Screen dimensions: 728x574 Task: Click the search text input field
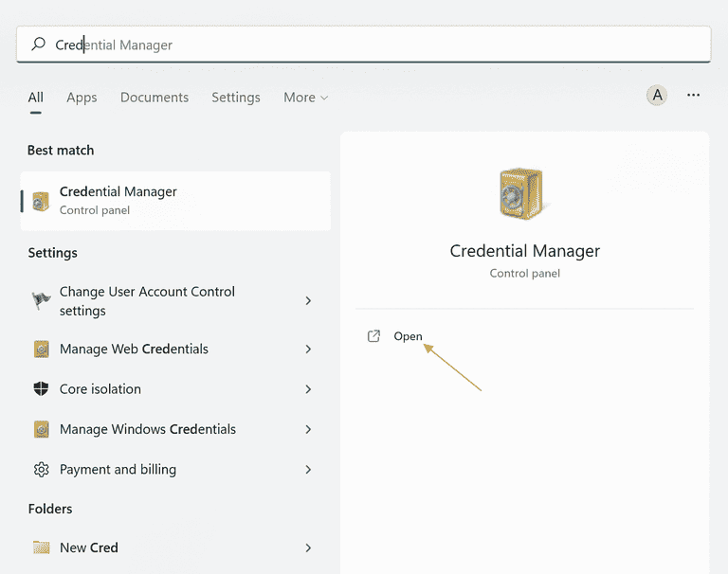tap(364, 45)
